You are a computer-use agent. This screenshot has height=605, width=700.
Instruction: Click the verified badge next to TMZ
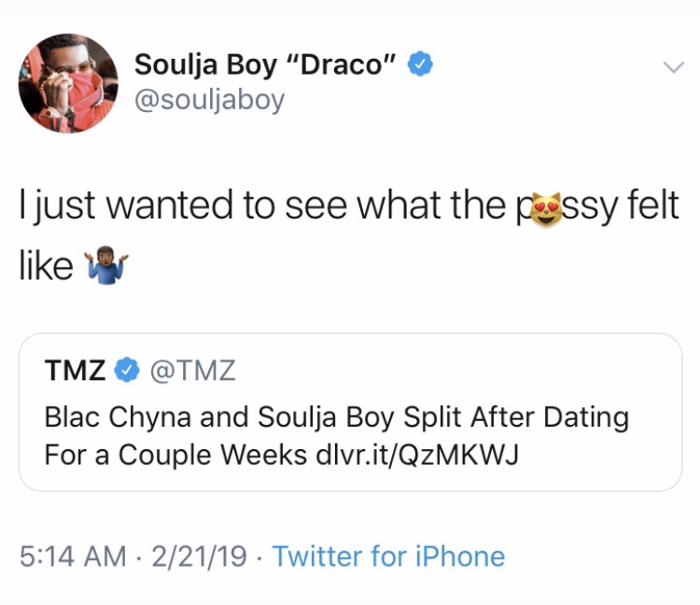pyautogui.click(x=123, y=371)
